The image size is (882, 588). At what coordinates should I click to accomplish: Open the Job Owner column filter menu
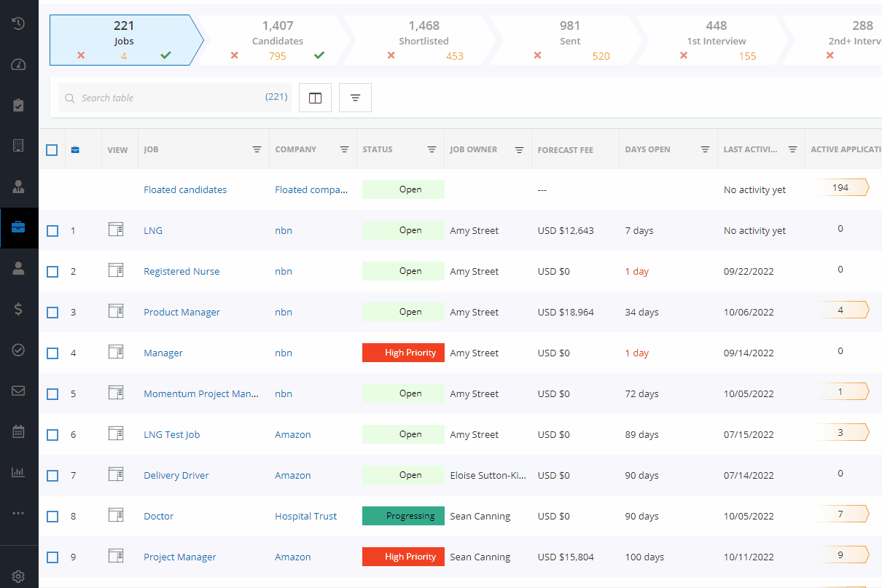[519, 149]
